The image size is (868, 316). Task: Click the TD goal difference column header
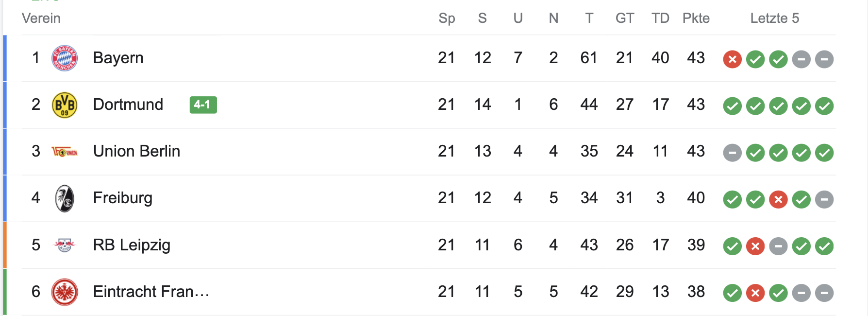(660, 18)
